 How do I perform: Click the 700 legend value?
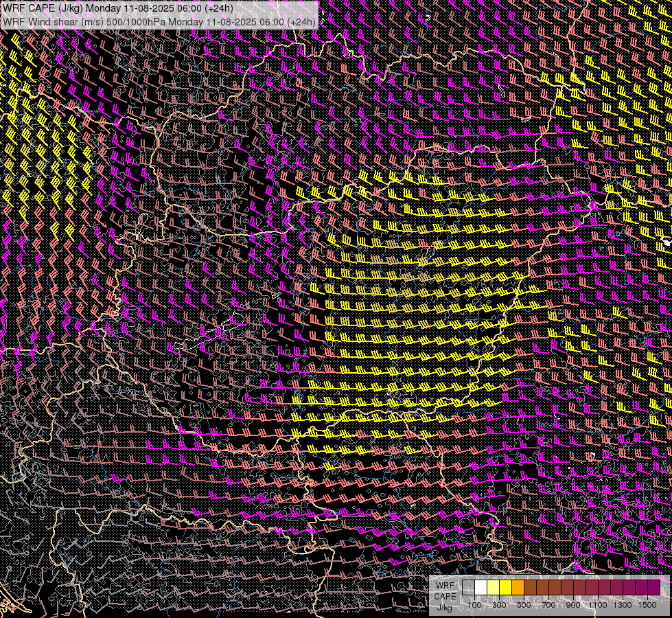click(548, 605)
